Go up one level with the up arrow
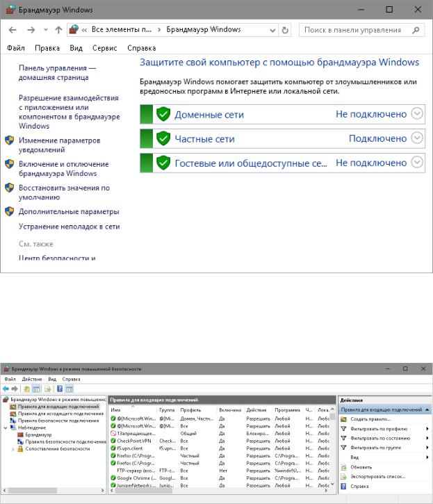The height and width of the screenshot is (504, 433). (x=58, y=30)
